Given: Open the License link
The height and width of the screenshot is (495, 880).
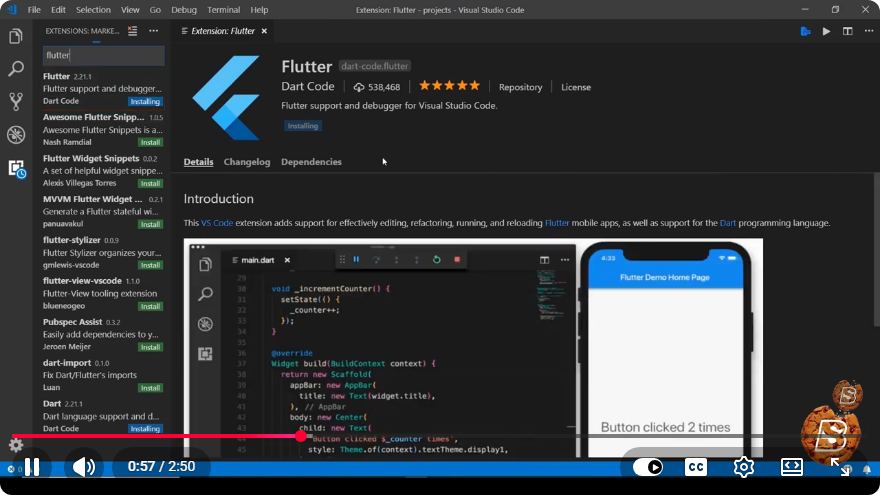Looking at the screenshot, I should (576, 87).
